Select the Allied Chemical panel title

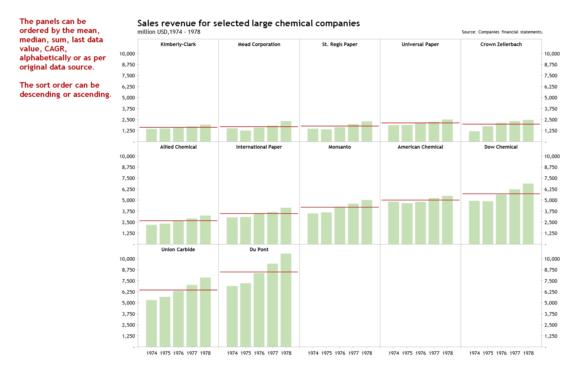178,147
